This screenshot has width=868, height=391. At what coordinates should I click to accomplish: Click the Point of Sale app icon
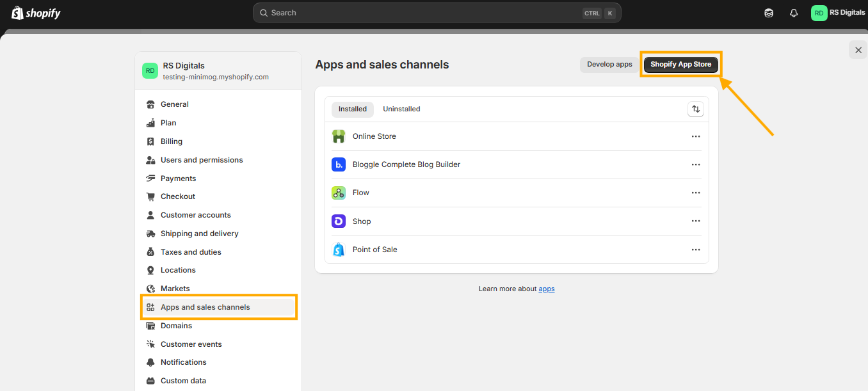click(339, 250)
